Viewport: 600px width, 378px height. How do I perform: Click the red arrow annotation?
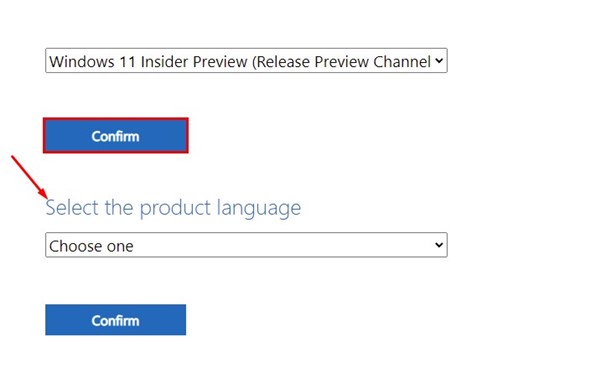point(29,177)
